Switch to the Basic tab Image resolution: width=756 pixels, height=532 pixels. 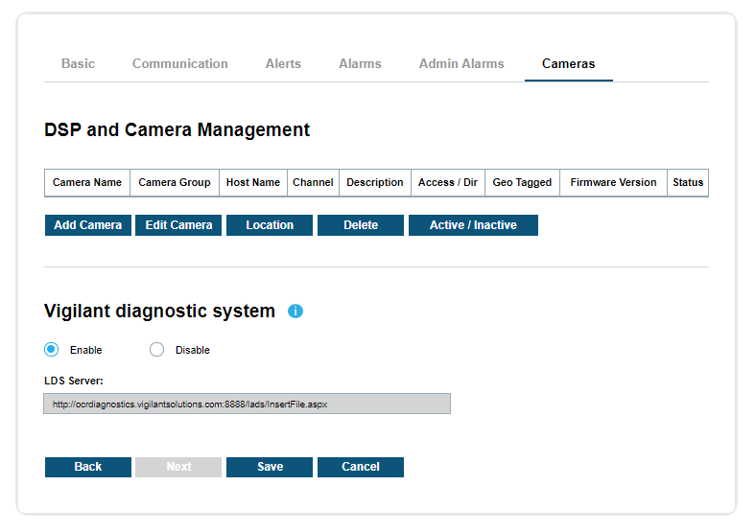coord(78,64)
